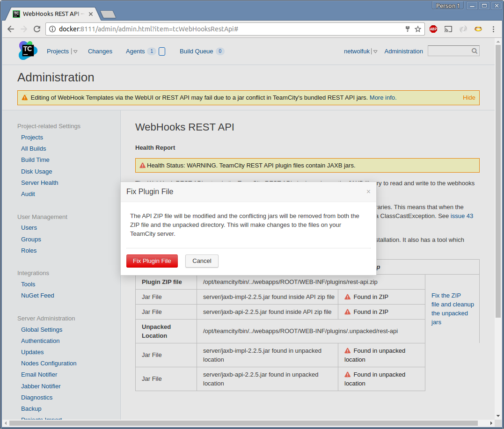The height and width of the screenshot is (429, 504).
Task: Open Backup in sidebar
Action: (x=31, y=409)
